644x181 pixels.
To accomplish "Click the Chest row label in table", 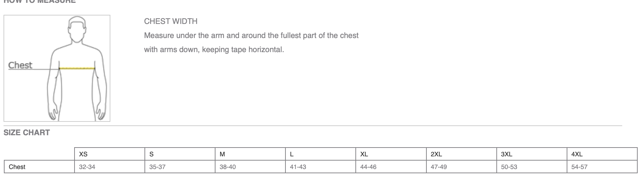I will click(x=17, y=167).
